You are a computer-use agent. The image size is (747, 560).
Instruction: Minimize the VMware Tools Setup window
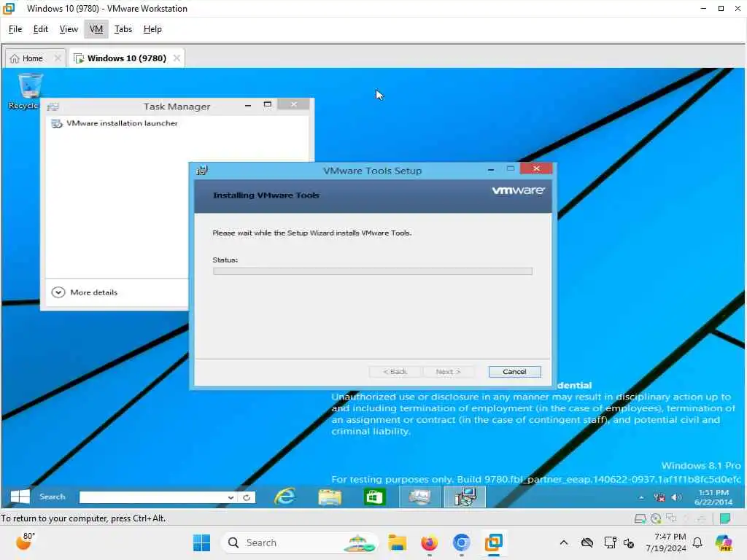pos(491,169)
